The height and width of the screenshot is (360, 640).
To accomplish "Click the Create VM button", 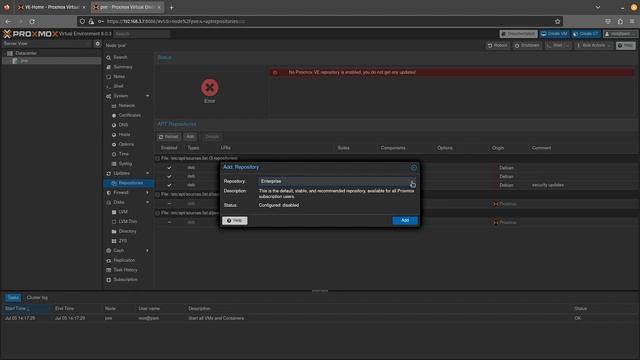I will pyautogui.click(x=554, y=34).
